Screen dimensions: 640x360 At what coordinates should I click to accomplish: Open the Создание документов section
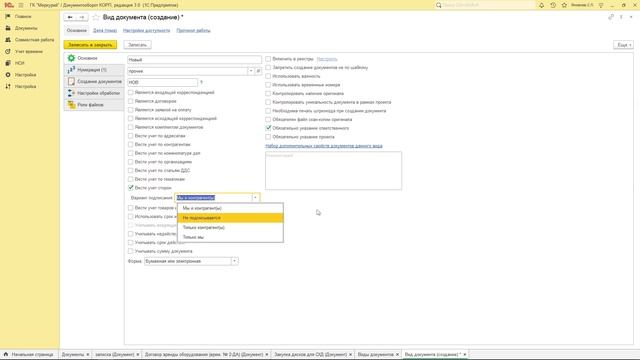94,82
